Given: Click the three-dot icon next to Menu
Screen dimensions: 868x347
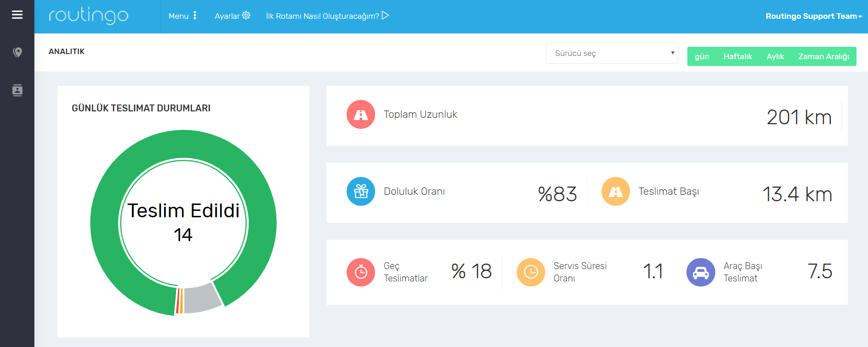Looking at the screenshot, I should pyautogui.click(x=195, y=16).
